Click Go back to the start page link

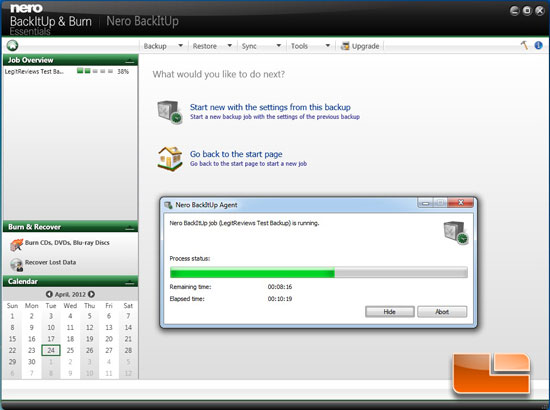(x=236, y=154)
